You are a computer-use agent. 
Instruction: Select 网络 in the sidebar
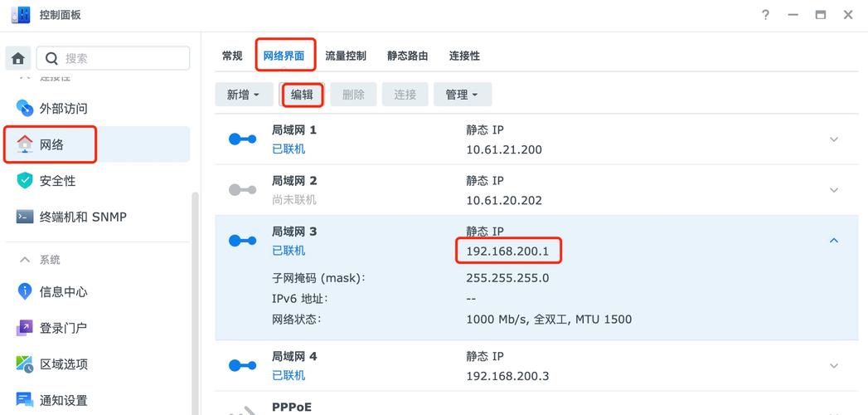98,144
